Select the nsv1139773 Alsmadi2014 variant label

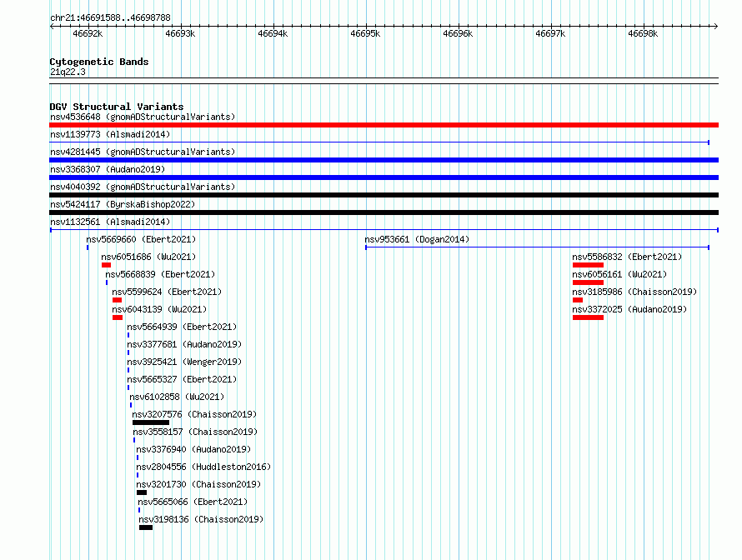click(110, 134)
